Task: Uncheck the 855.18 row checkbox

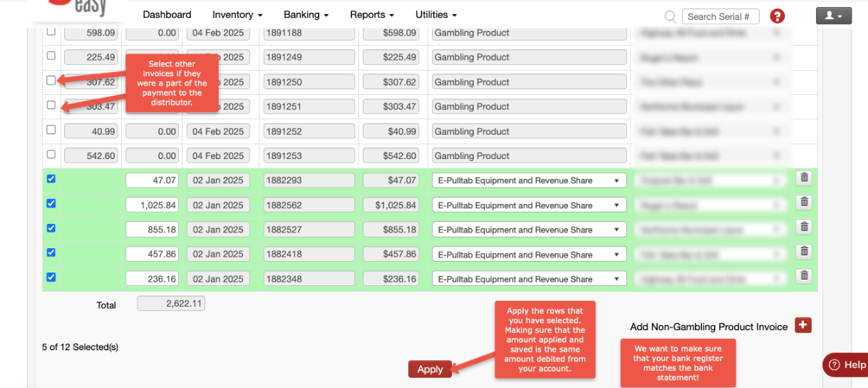Action: pos(51,228)
